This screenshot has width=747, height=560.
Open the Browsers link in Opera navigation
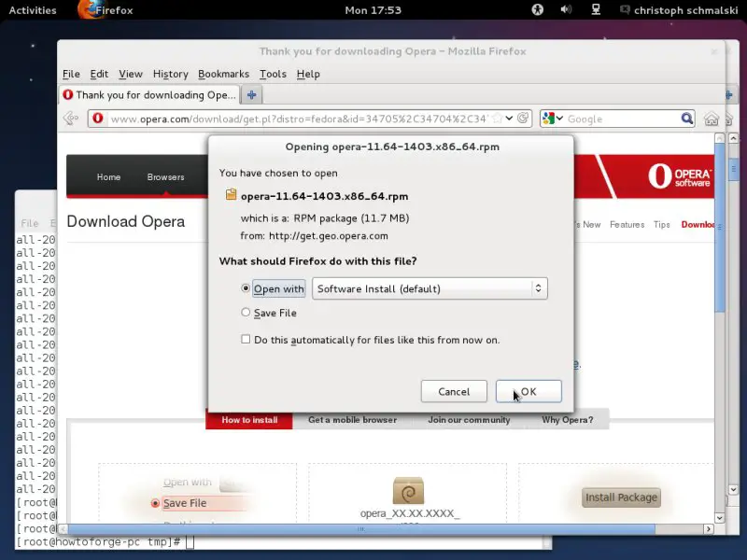166,176
